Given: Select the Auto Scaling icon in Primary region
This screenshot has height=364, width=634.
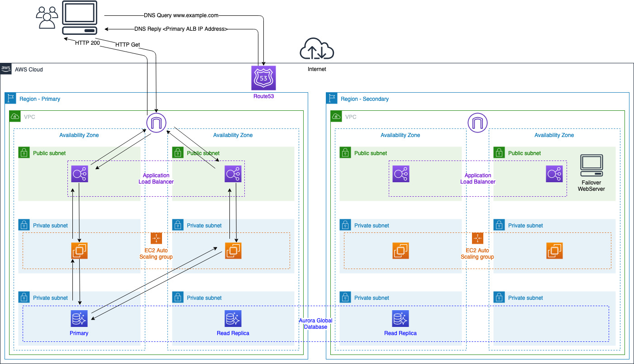Looking at the screenshot, I should (156, 238).
